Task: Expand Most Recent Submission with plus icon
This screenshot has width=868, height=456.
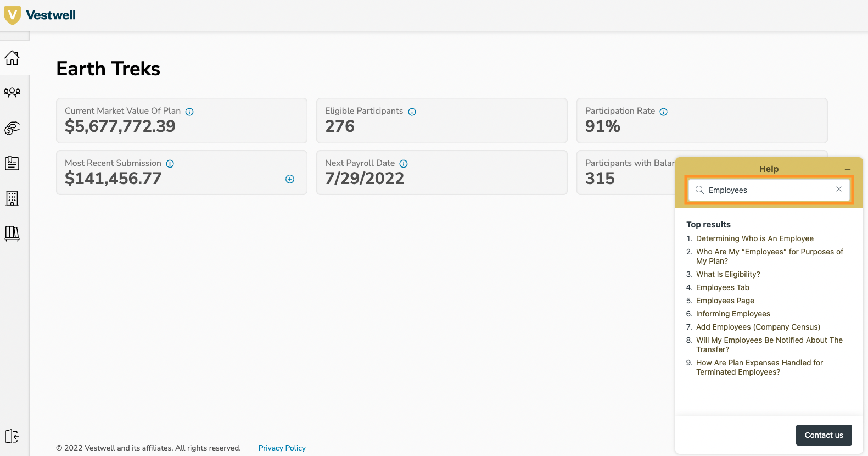Action: [x=290, y=179]
